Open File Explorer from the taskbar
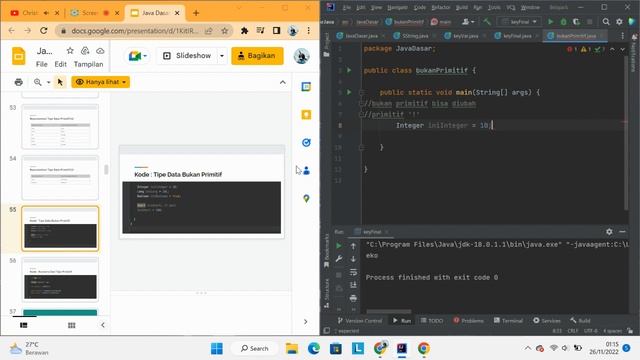Image resolution: width=640 pixels, height=360 pixels. pyautogui.click(x=292, y=348)
